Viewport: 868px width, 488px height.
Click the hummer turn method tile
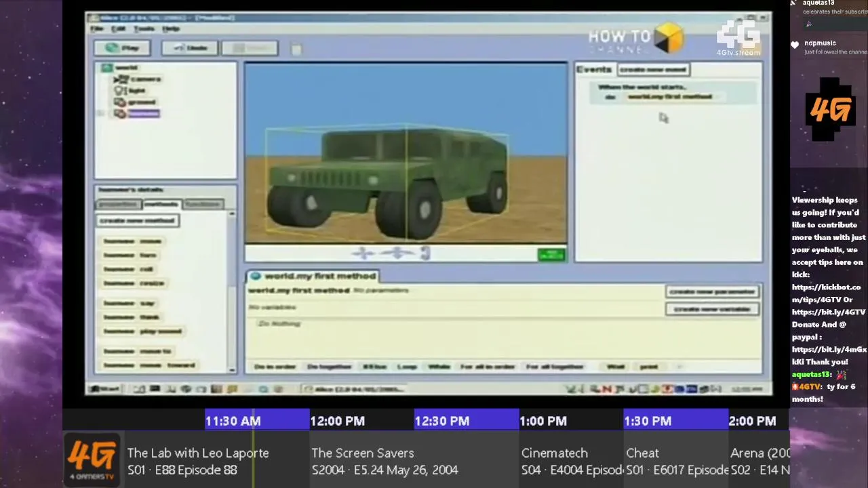point(130,256)
